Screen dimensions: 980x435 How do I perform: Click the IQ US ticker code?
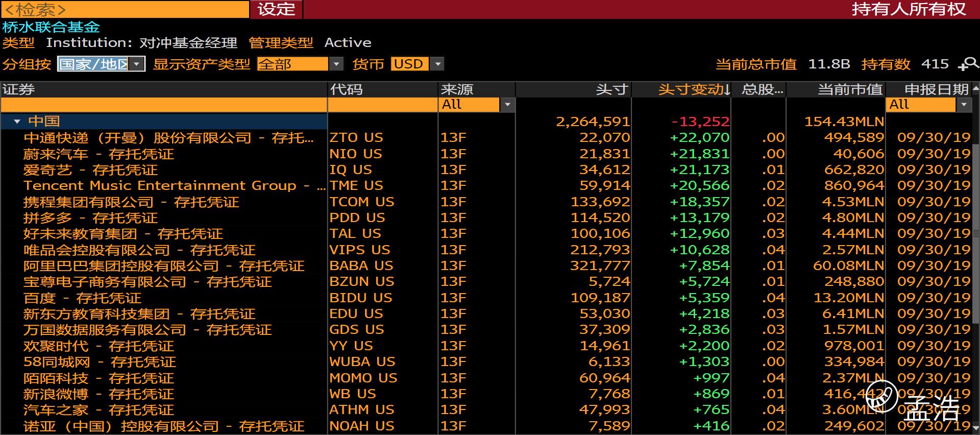click(x=351, y=170)
